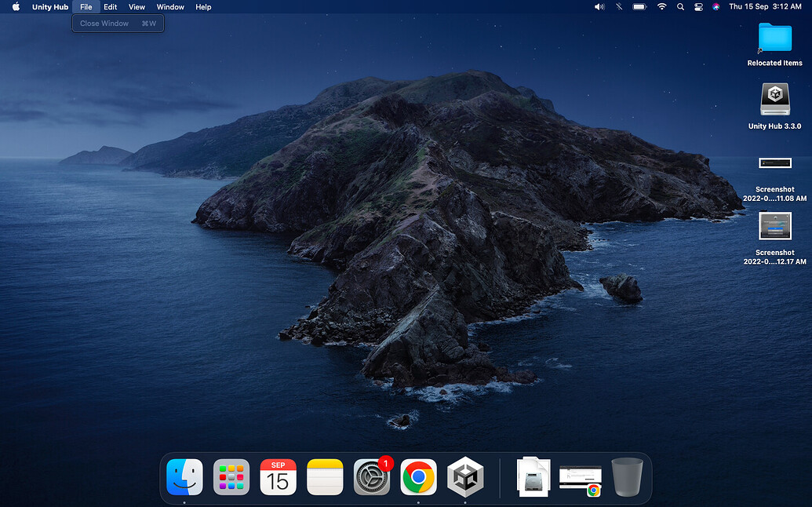Open Unity Hub from the Dock
Screen dimensions: 812x507
tap(465, 477)
